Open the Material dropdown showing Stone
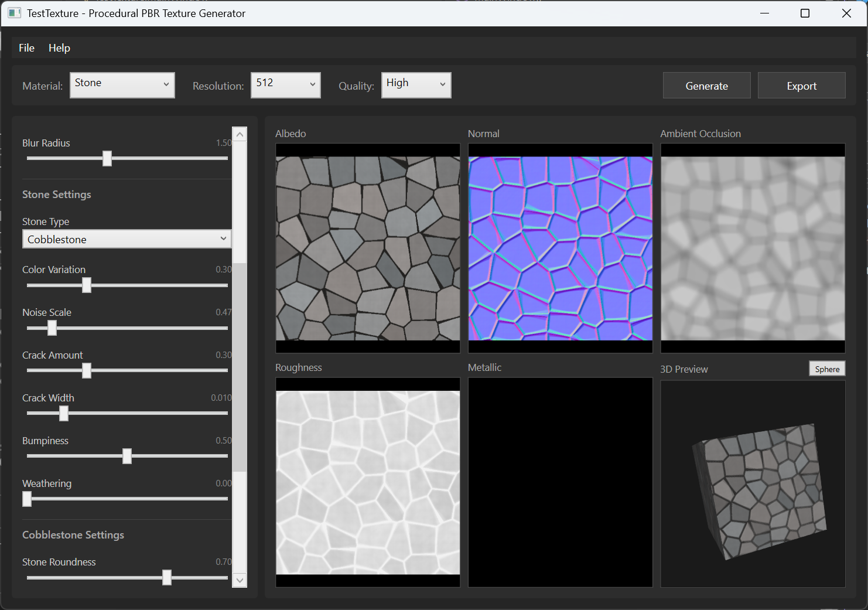Screen dimensions: 868x610 tap(122, 85)
